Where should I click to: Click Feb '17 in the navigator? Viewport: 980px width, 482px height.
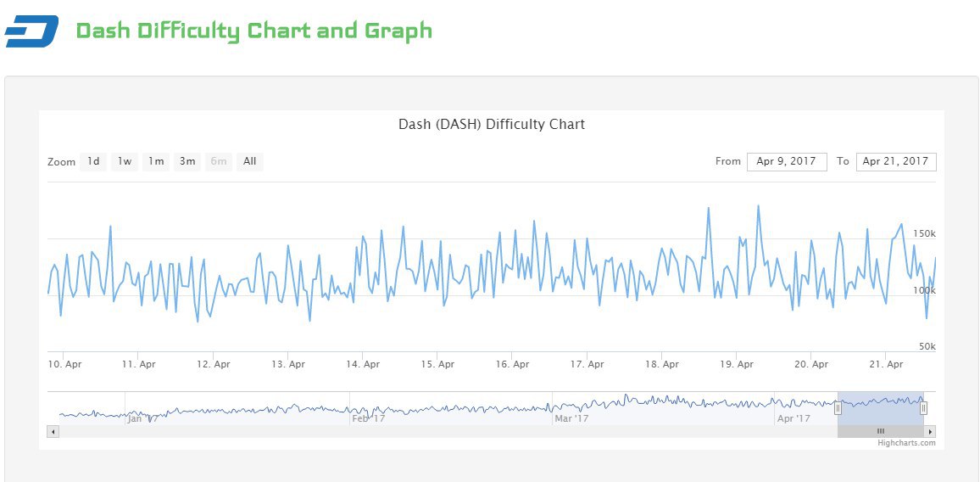368,418
